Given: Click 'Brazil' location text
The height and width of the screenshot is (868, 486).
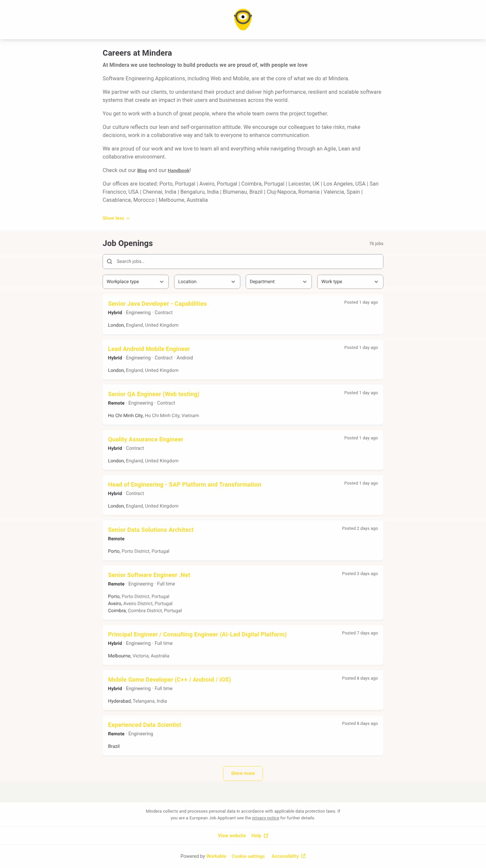Looking at the screenshot, I should 114,747.
